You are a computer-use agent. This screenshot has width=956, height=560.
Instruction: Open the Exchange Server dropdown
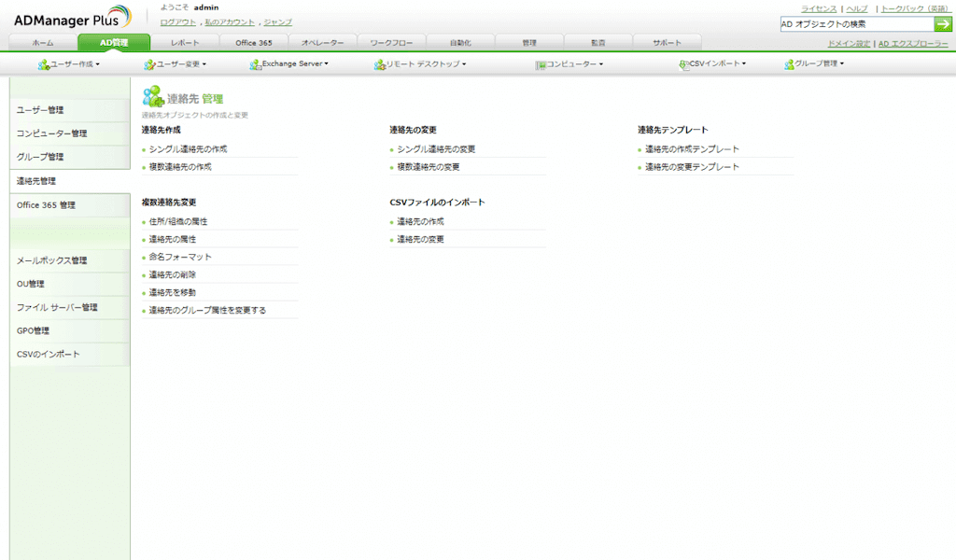[326, 64]
